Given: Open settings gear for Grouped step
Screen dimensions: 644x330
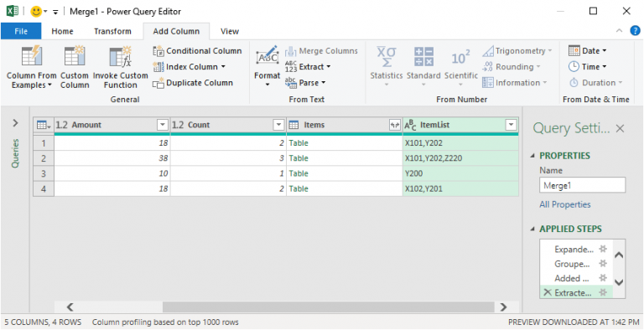Looking at the screenshot, I should point(603,264).
